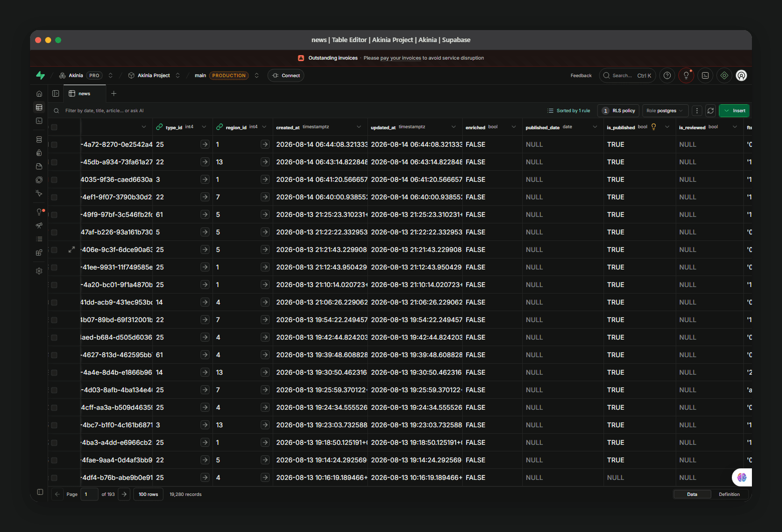Switch to the Data view tab
This screenshot has width=782, height=532.
click(692, 494)
